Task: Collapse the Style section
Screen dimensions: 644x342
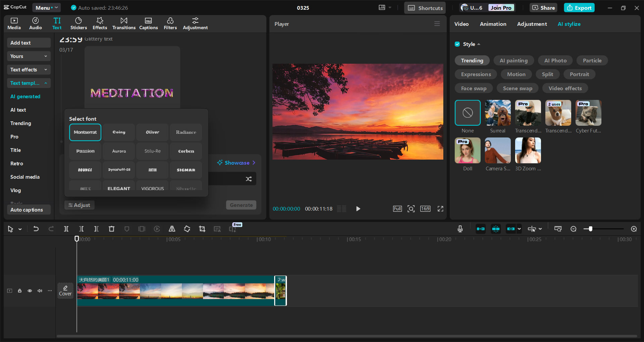Action: tap(479, 44)
